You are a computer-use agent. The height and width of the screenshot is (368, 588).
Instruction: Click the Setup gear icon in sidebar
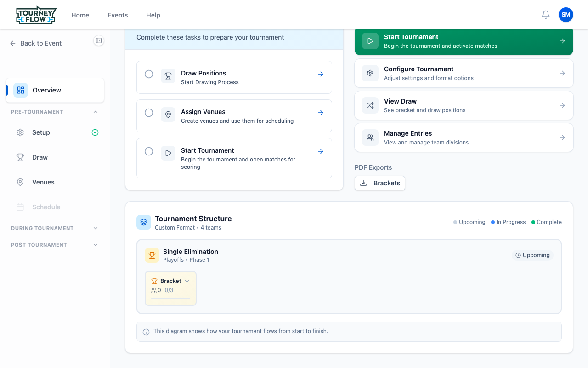[20, 132]
